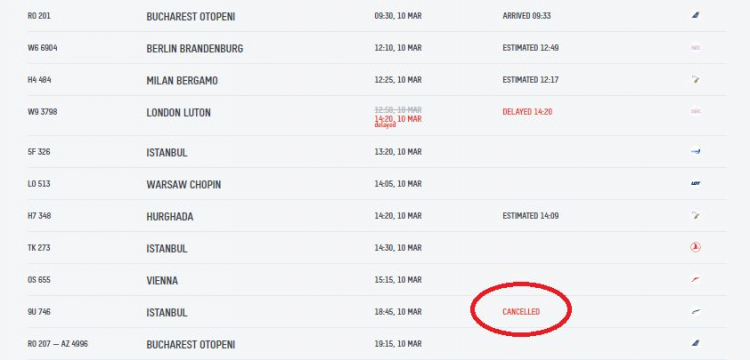Open the Warsaw Chopin flight entry
Image resolution: width=750 pixels, height=360 pixels.
[377, 184]
